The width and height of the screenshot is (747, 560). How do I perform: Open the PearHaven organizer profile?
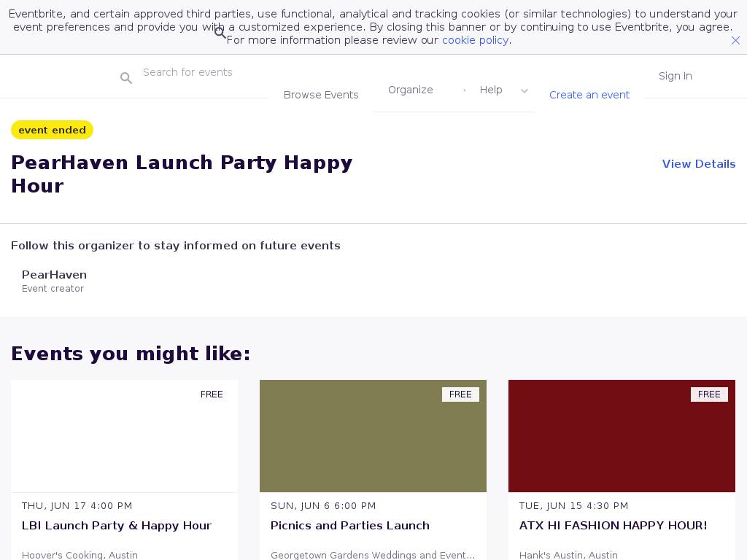(54, 275)
